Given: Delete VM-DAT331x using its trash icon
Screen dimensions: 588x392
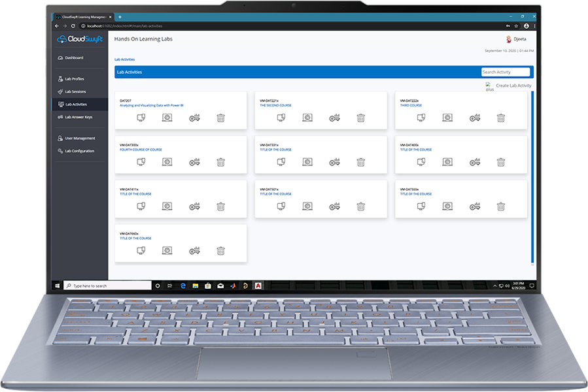Looking at the screenshot, I should (360, 162).
